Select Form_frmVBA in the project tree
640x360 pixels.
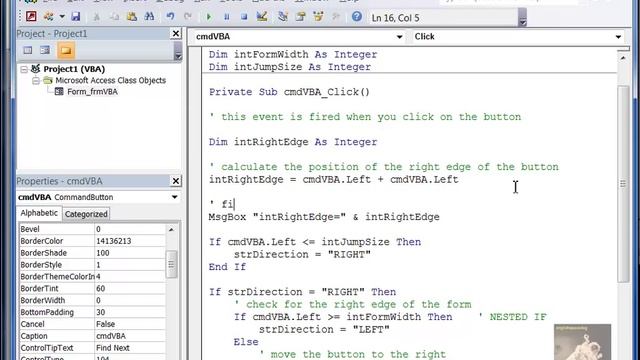click(92, 92)
